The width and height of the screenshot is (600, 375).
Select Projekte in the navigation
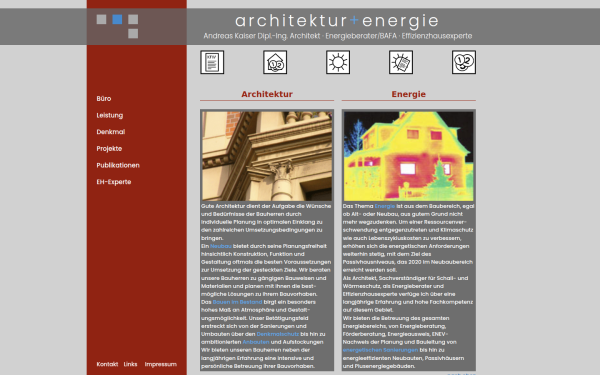tap(109, 148)
